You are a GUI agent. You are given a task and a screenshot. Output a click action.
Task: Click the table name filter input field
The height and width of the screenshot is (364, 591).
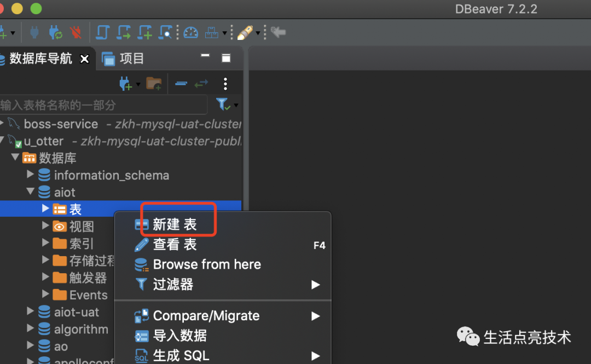pos(103,105)
